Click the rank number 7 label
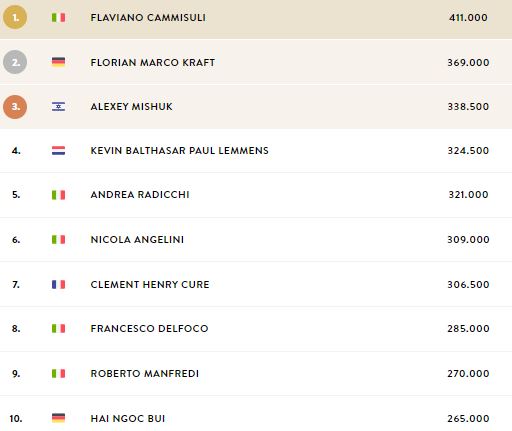Screen dimensions: 512x431 pos(16,284)
